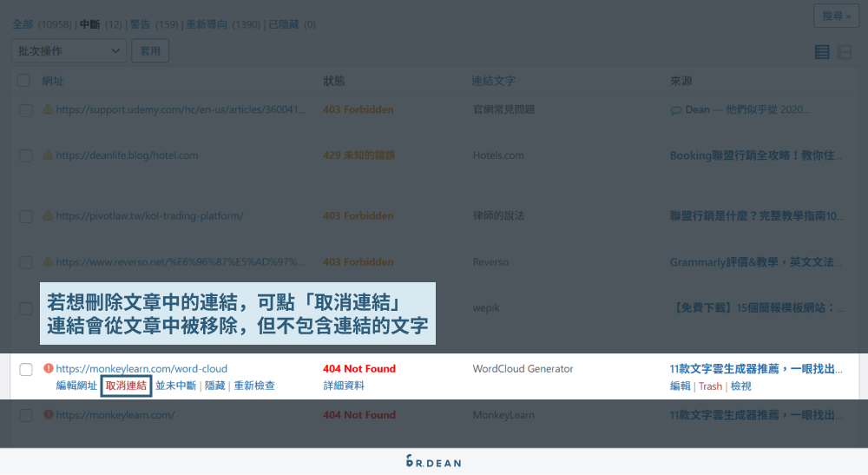This screenshot has width=868, height=475.
Task: Open 【免費下載】15個簡報模板網站 source post
Action: point(757,307)
